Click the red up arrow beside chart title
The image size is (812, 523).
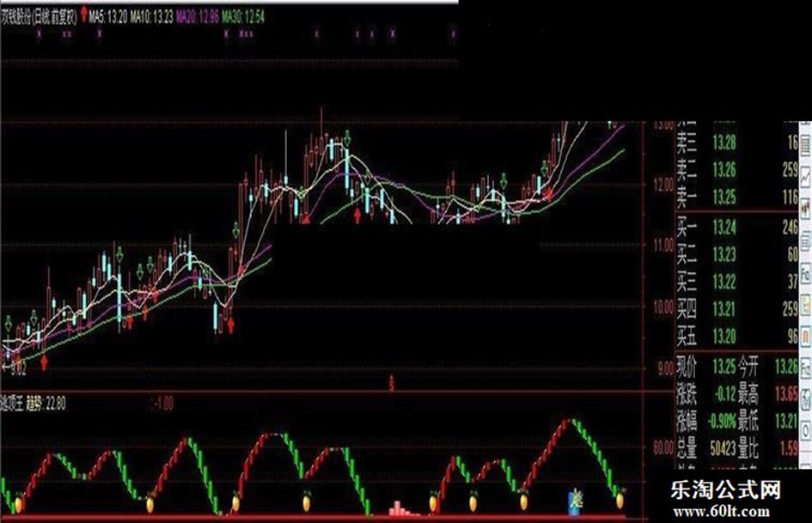coord(84,14)
